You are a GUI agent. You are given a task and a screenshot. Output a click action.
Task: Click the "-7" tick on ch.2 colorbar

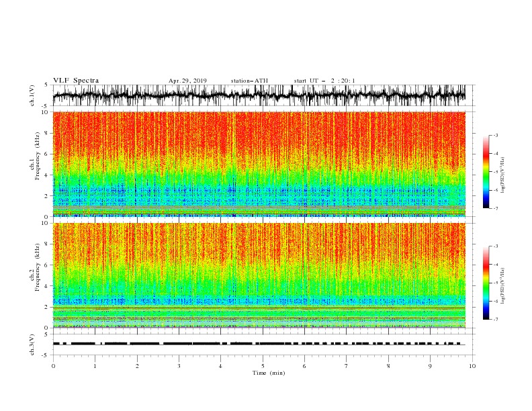click(x=496, y=320)
